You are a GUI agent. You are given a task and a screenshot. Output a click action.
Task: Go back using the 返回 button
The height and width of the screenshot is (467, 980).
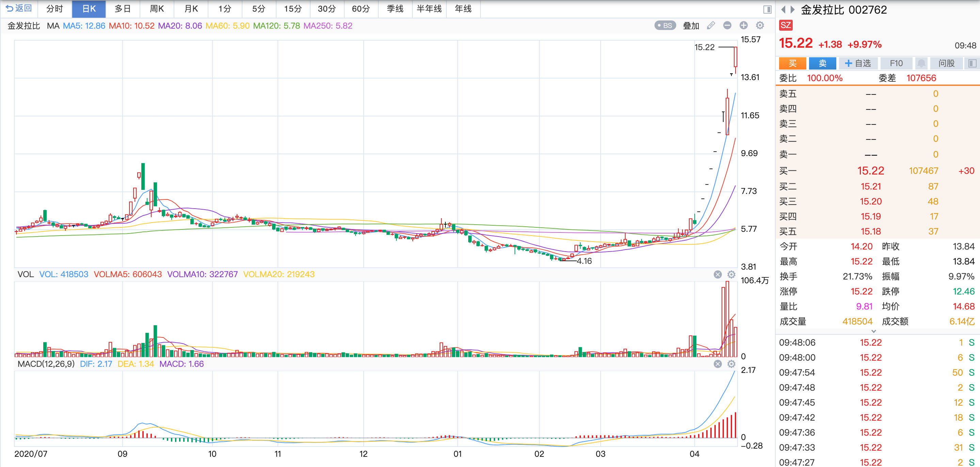point(19,9)
